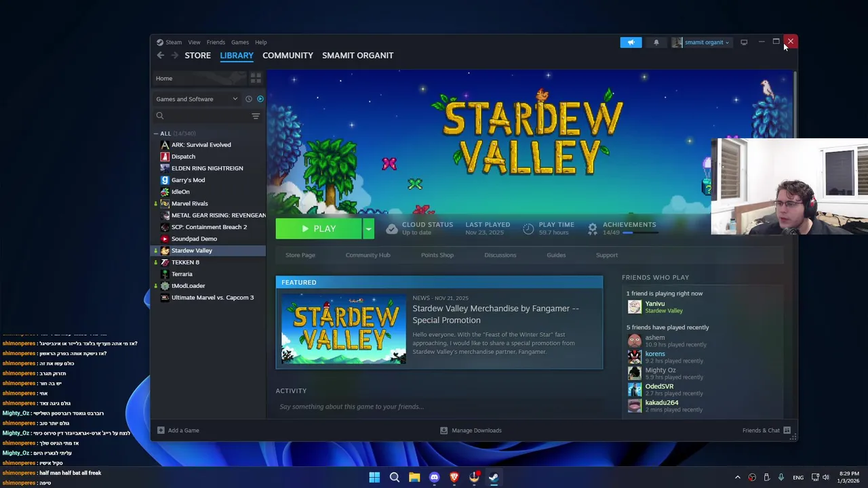This screenshot has height=488, width=868.
Task: Select ELDEN RING NIGHTREIGN in library
Action: 207,168
